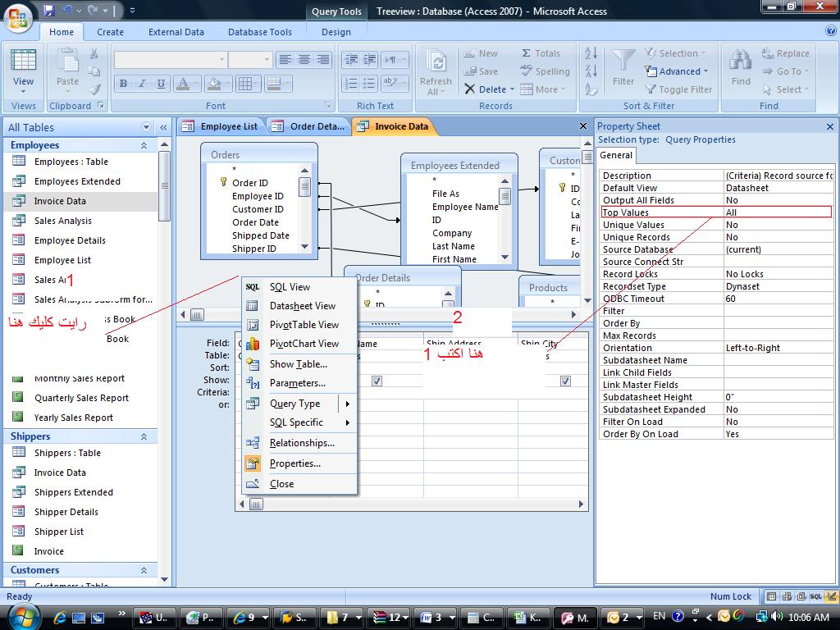Expand SQL Specific submenu
This screenshot has height=630, width=840.
point(299,422)
